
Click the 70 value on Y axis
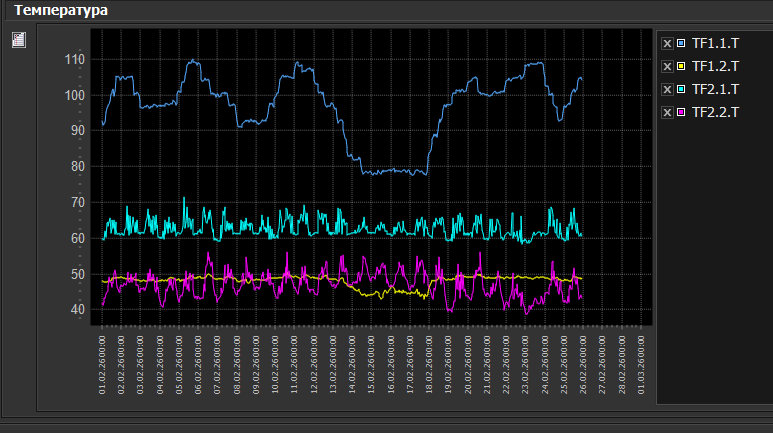(x=78, y=202)
